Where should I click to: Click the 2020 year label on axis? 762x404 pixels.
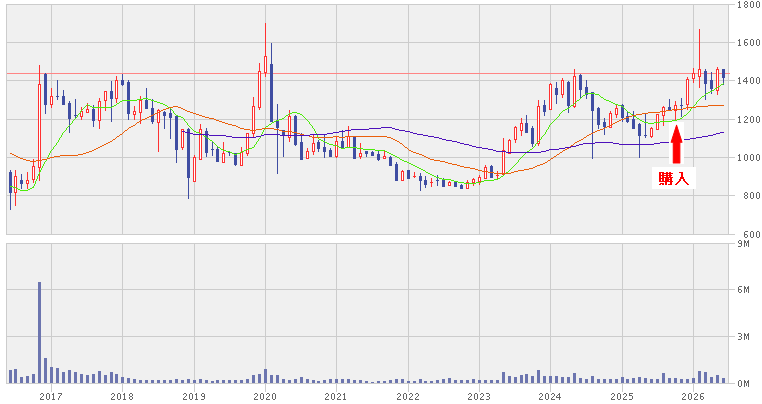click(x=265, y=396)
